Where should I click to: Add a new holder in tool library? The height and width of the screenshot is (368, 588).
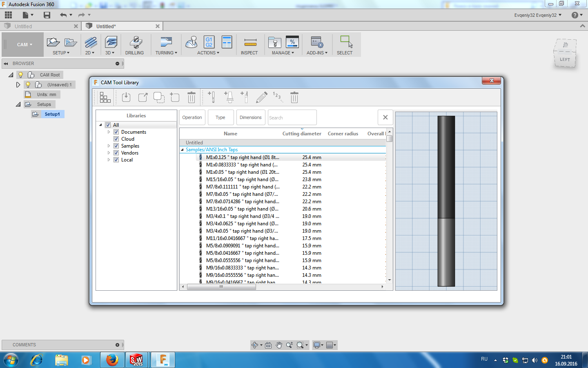(229, 97)
